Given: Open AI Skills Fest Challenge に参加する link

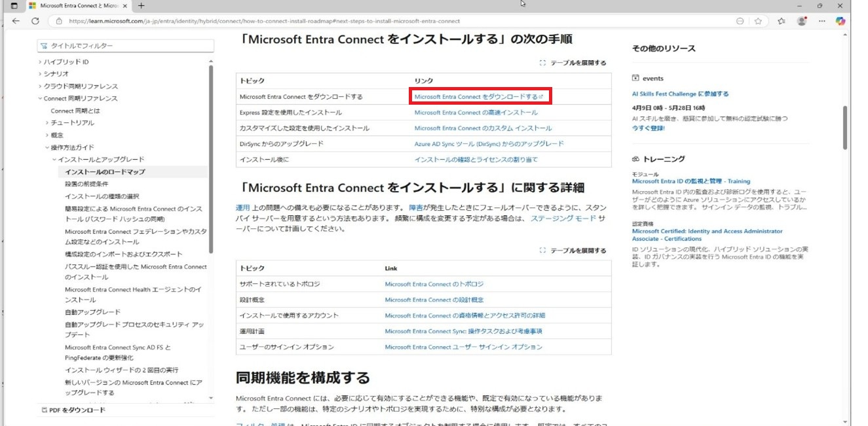Looking at the screenshot, I should [x=681, y=94].
